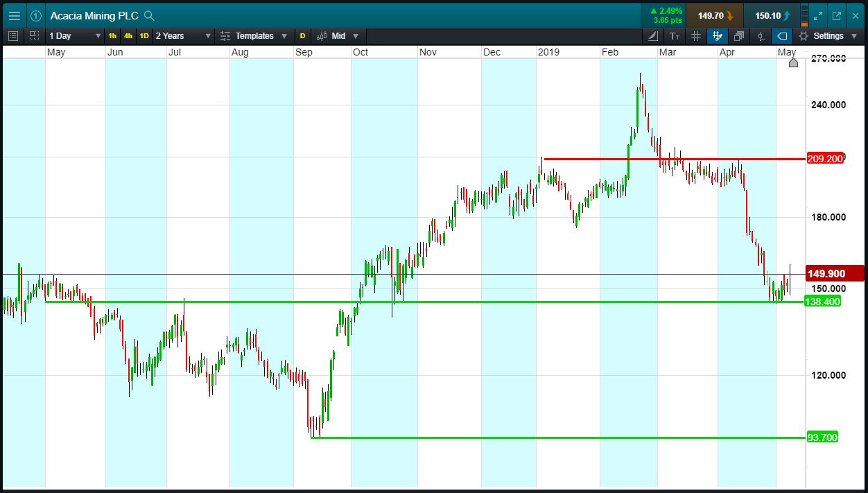Click the 149.900 current price label
This screenshot has height=493, width=868.
(835, 273)
